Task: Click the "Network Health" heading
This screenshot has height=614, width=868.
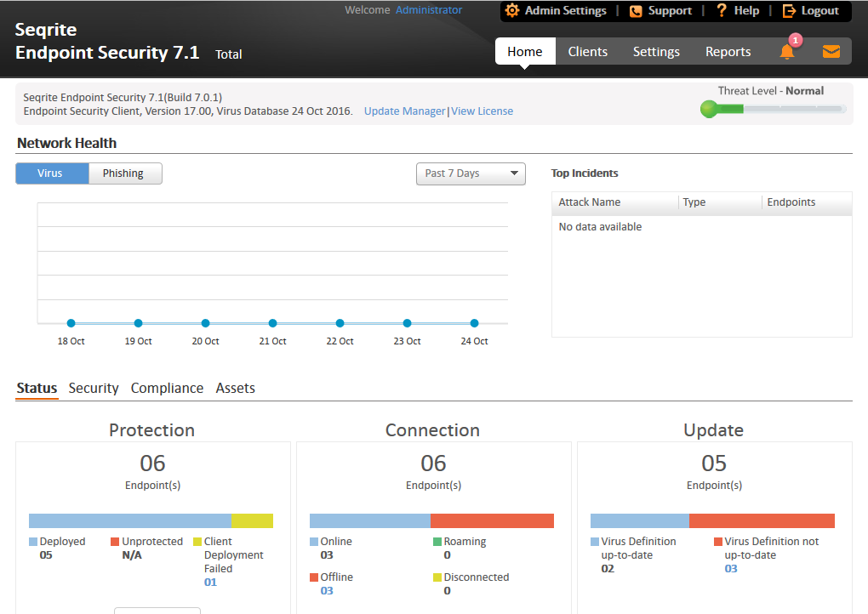Action: pos(67,143)
